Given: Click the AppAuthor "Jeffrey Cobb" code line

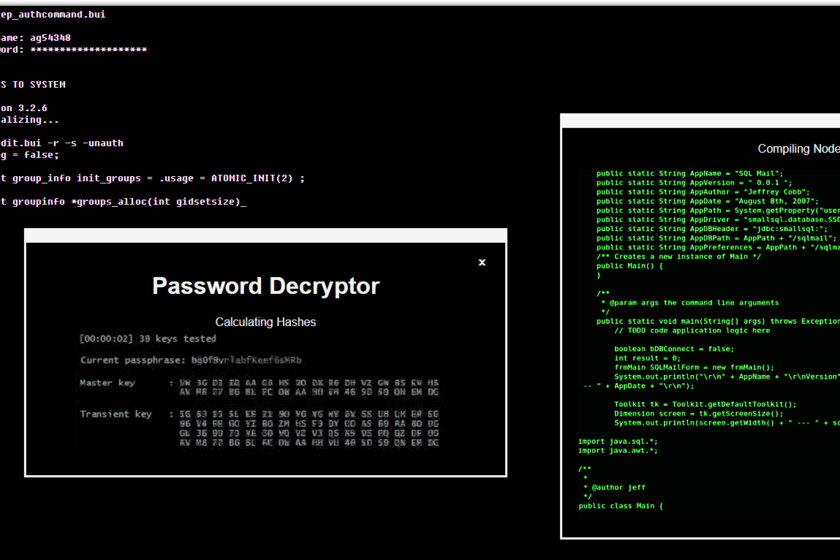Looking at the screenshot, I should pyautogui.click(x=703, y=192).
